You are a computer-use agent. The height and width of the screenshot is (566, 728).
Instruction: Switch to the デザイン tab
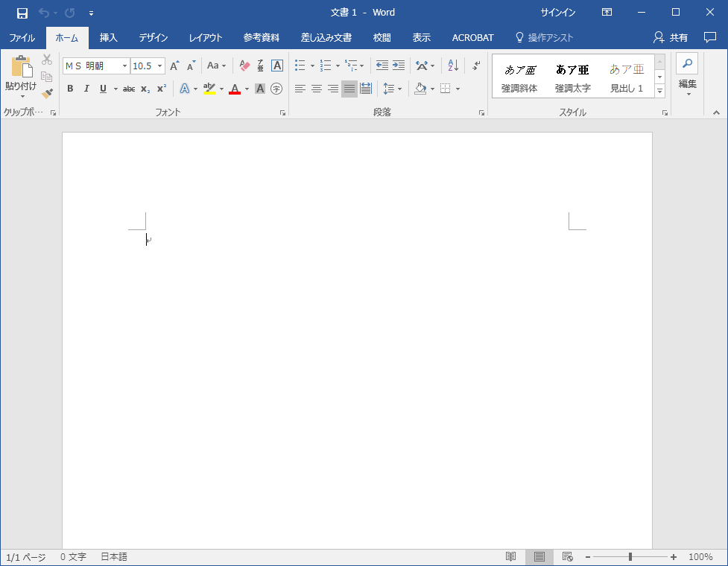[153, 37]
